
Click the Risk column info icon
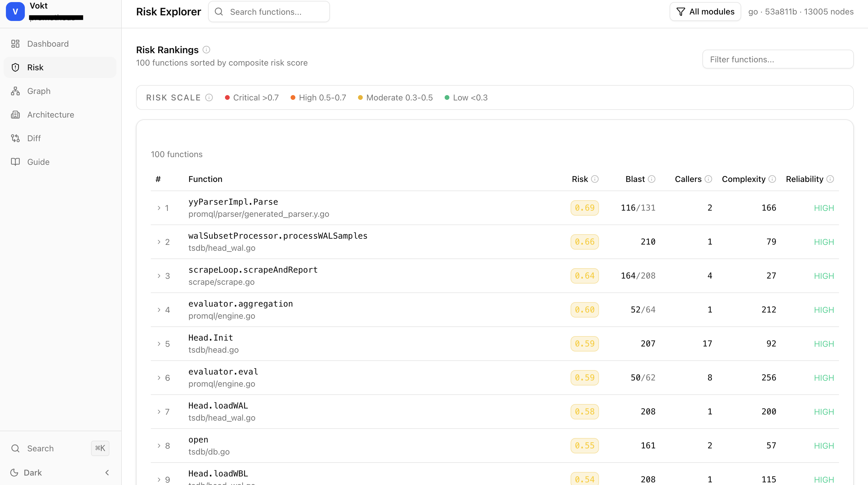(595, 179)
